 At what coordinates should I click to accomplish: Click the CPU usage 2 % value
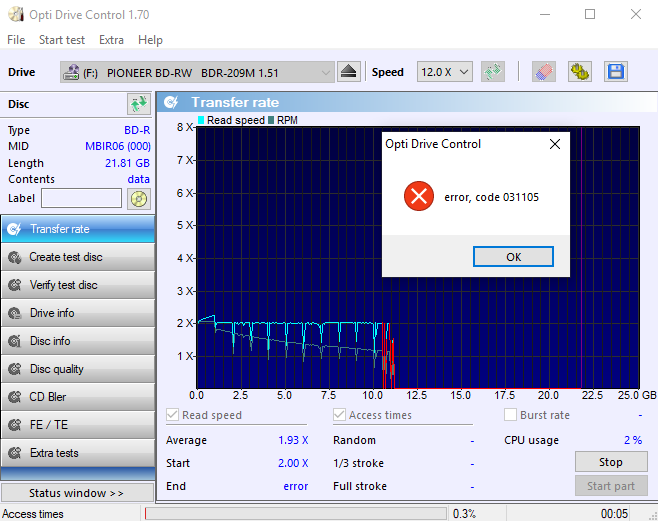click(x=633, y=440)
